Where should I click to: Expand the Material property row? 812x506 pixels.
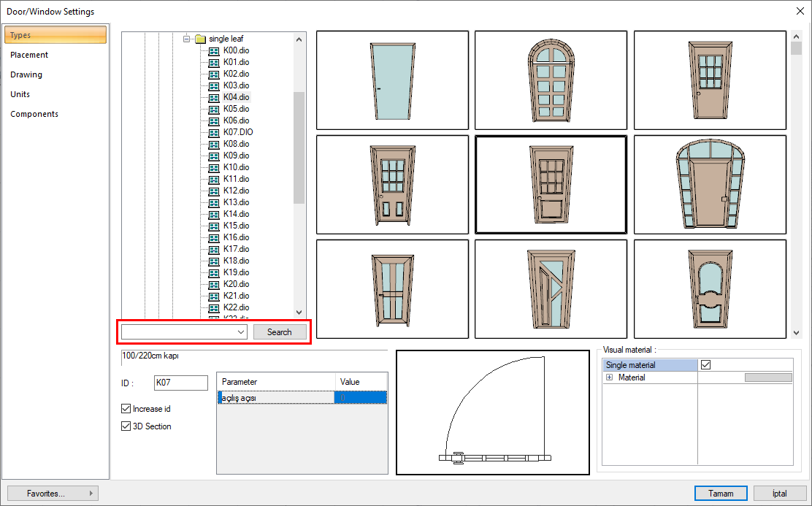[609, 377]
